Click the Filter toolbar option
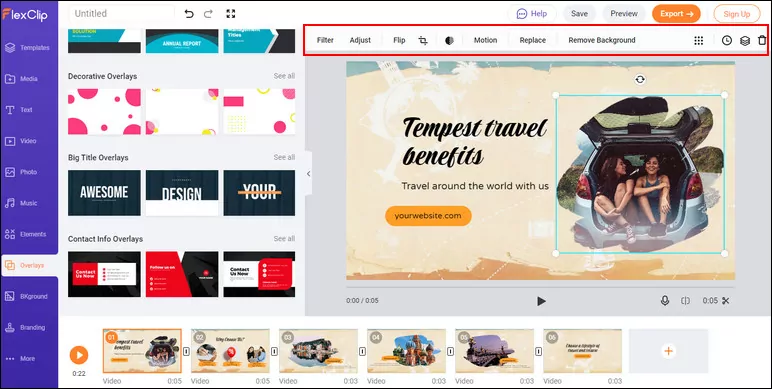The width and height of the screenshot is (772, 389). point(325,40)
